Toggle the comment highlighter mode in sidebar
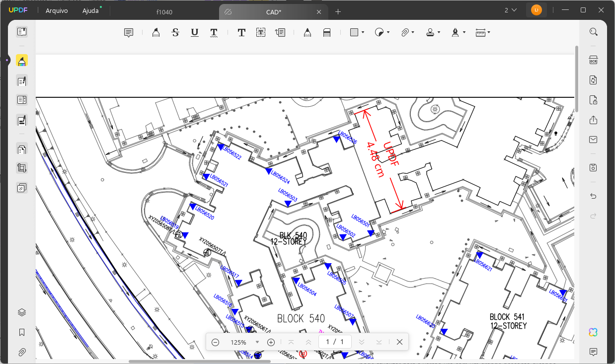 [21, 61]
